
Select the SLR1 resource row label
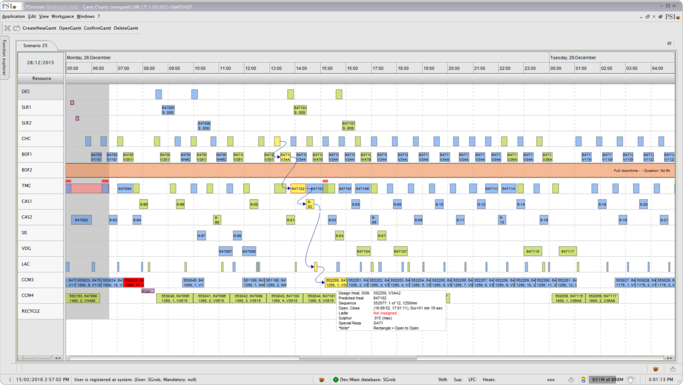click(x=41, y=108)
